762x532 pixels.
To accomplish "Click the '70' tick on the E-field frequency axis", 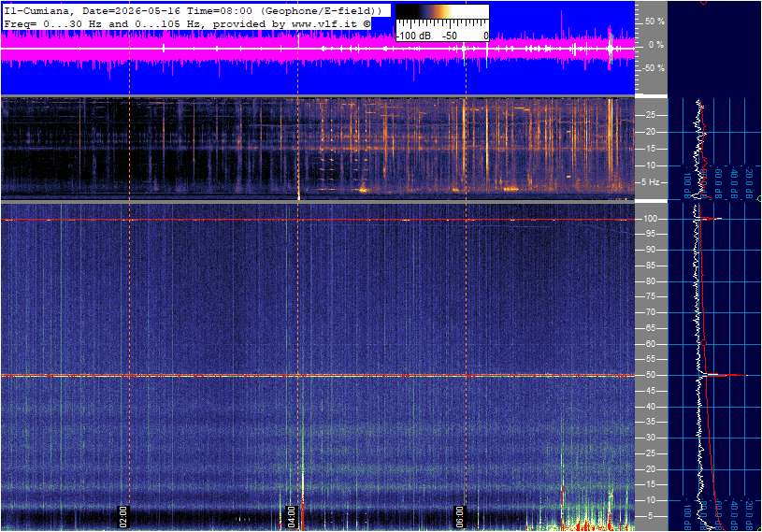I will (x=650, y=312).
